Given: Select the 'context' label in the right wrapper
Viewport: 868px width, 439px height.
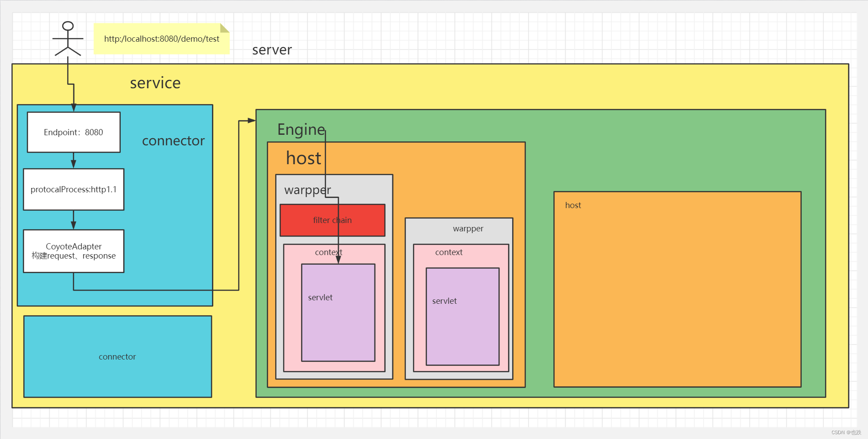Looking at the screenshot, I should 449,252.
